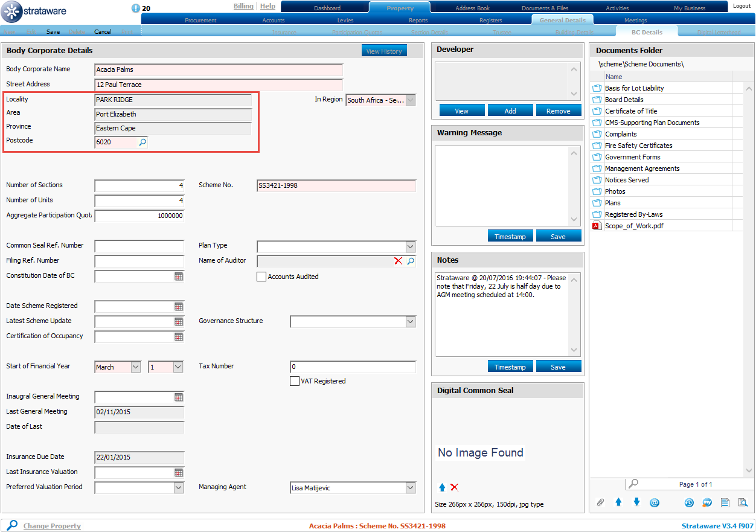The image size is (756, 532).
Task: Open Scope_of_Work.pdf document
Action: pyautogui.click(x=634, y=226)
